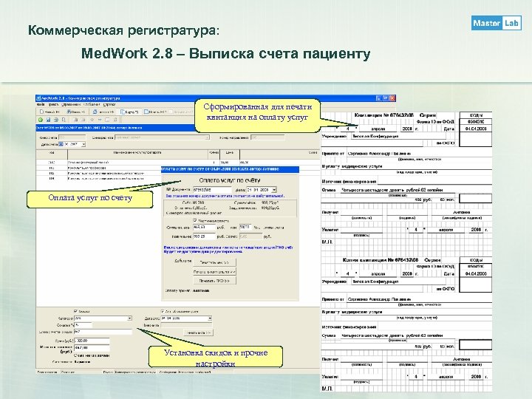The height and width of the screenshot is (399, 532).
Task: Click the greyed field below the bottom date
Action: pos(186,325)
